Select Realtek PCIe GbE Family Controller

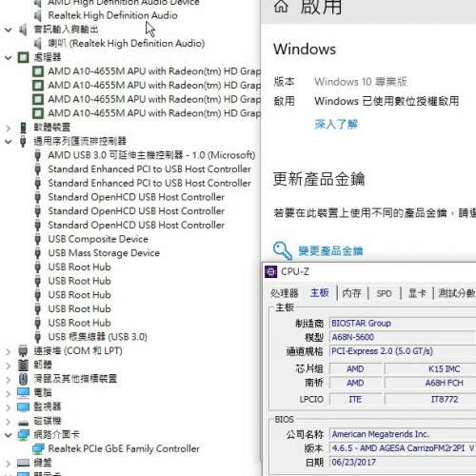click(124, 448)
